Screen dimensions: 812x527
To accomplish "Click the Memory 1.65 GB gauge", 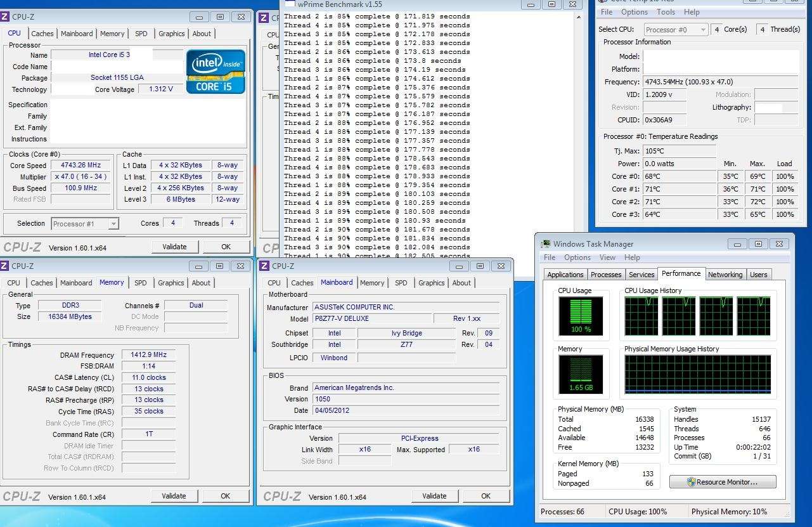I will click(x=581, y=374).
